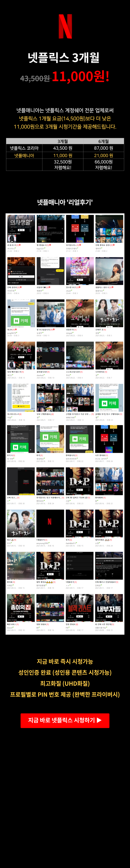Viewport: 130px width, 868px height.
Task: Select the '3개월' column header in price table
Action: [x=63, y=141]
